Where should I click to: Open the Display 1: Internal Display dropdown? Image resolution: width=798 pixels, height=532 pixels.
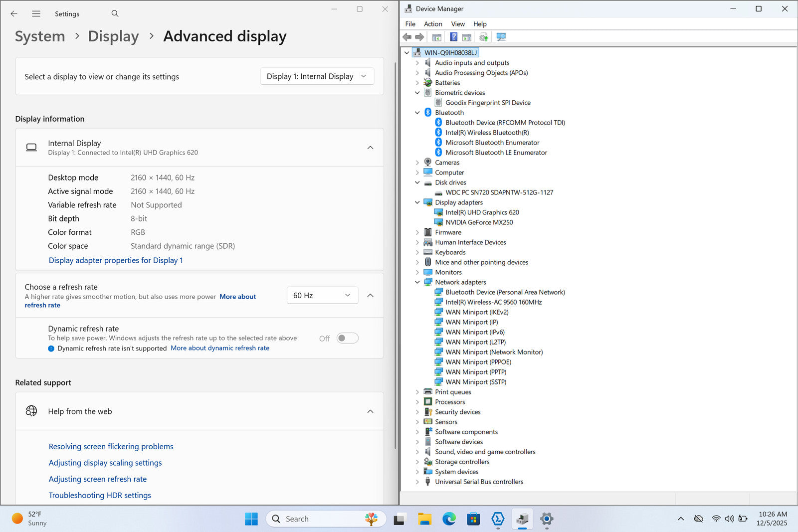pyautogui.click(x=317, y=76)
